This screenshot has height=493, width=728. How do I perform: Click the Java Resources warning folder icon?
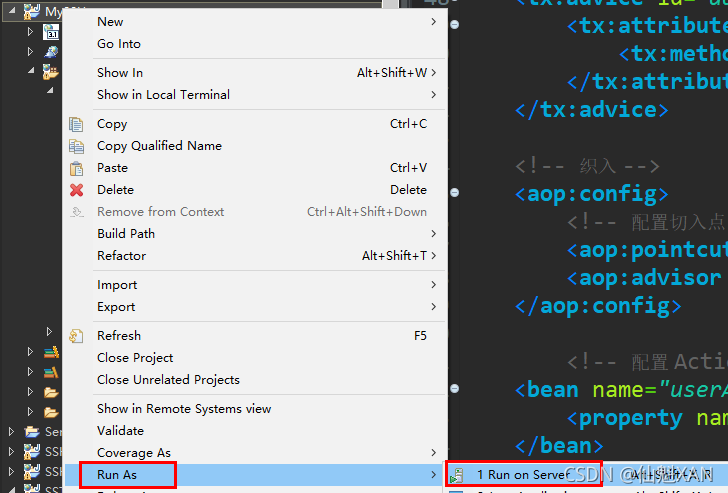point(51,72)
